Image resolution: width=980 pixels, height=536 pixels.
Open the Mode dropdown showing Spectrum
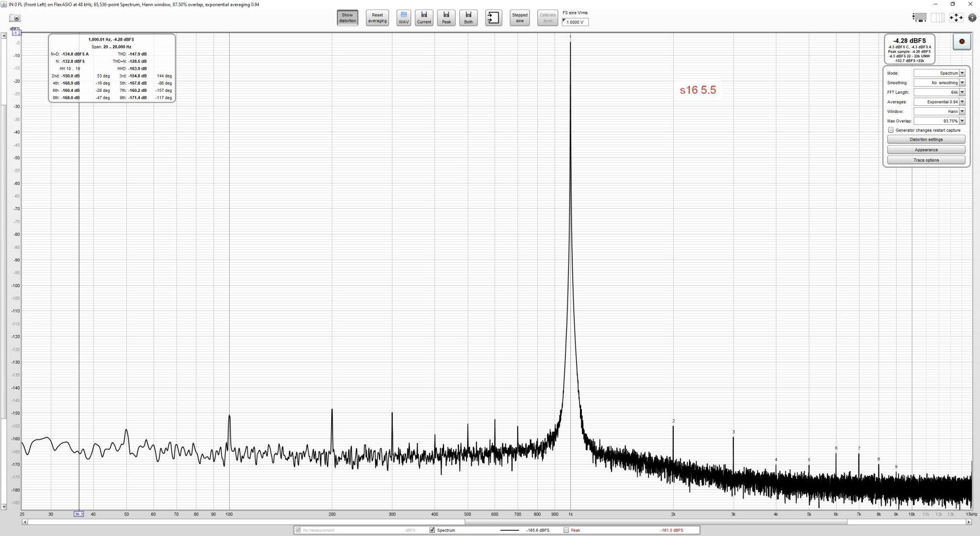(939, 73)
